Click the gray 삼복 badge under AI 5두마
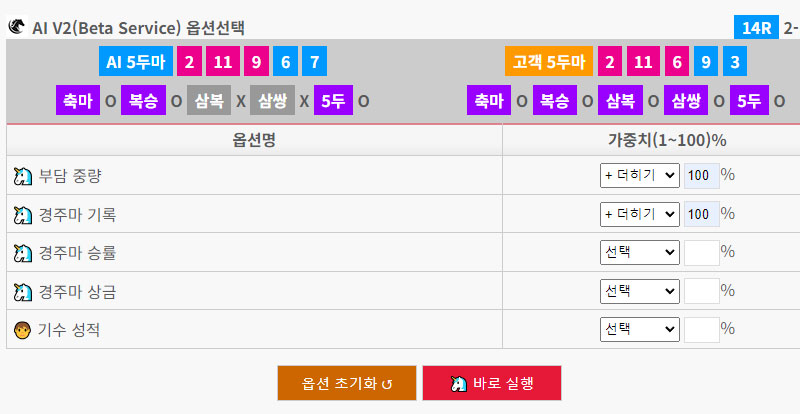Image resolution: width=800 pixels, height=414 pixels. 209,100
